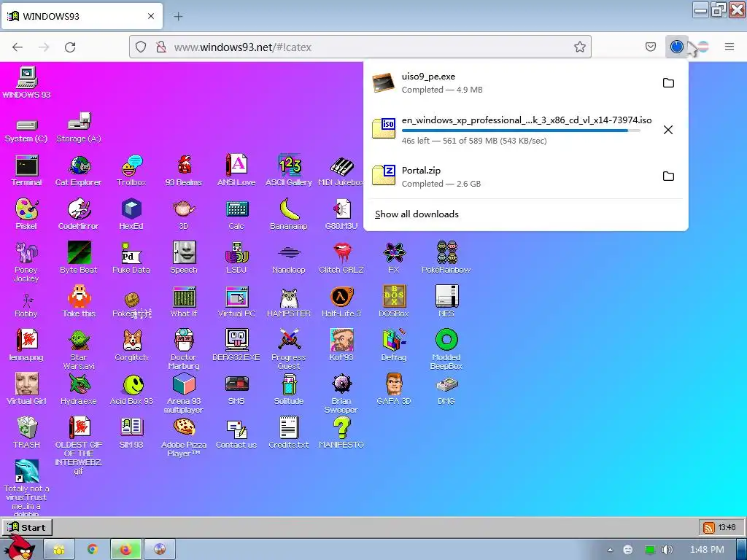Viewport: 747px width, 560px height.
Task: Click the Windows 93 Start button
Action: pyautogui.click(x=27, y=527)
